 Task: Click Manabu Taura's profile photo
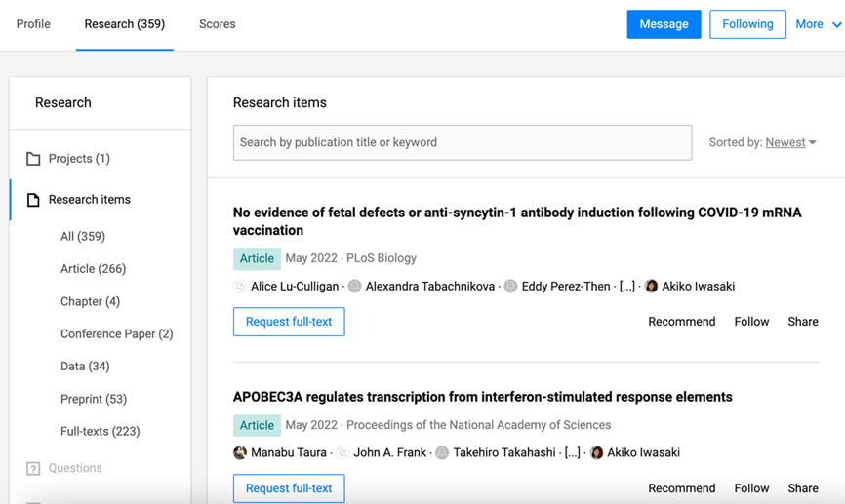click(x=240, y=453)
